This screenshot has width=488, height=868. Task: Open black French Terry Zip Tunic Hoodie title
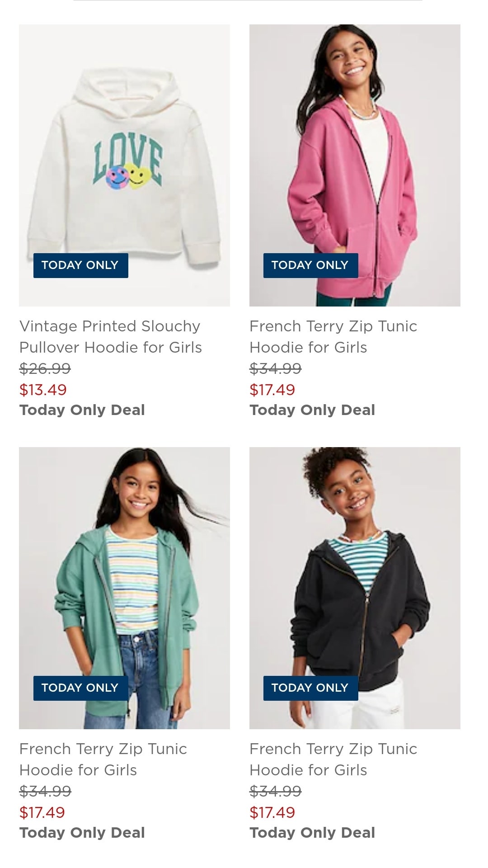coord(333,759)
